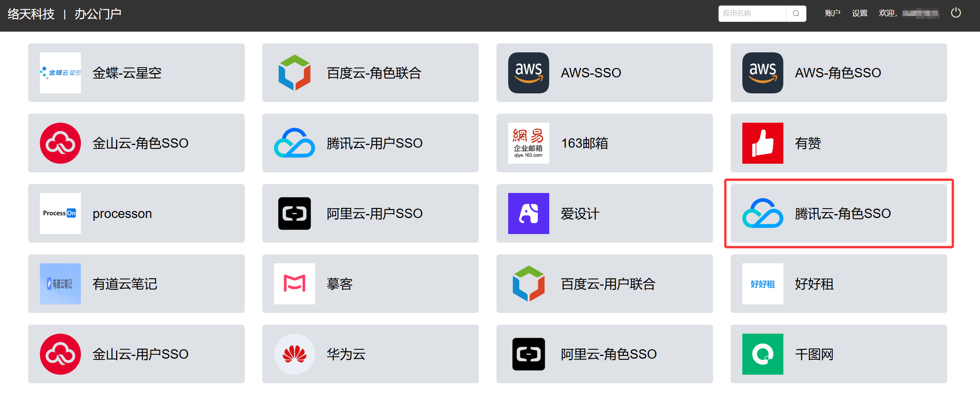Click the Huawei Cloud logo icon
The width and height of the screenshot is (980, 395).
pos(294,354)
